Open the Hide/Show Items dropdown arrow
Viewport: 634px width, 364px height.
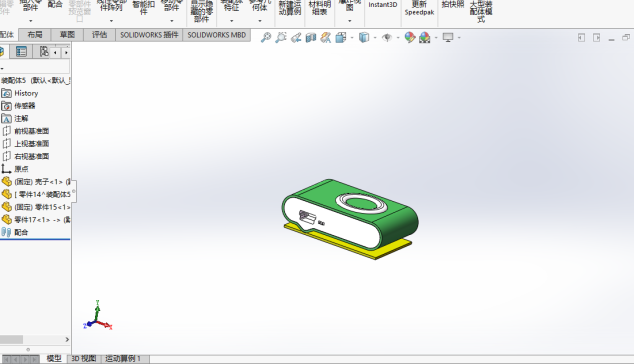click(398, 38)
